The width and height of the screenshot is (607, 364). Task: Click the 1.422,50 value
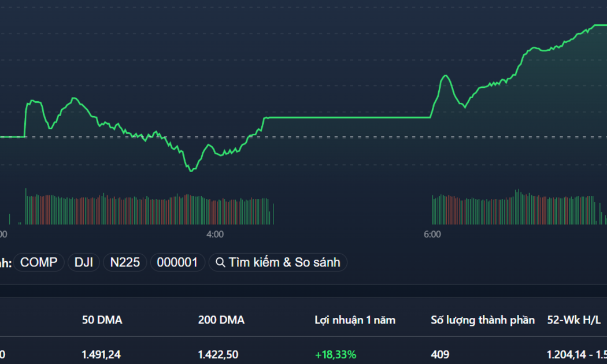click(218, 354)
